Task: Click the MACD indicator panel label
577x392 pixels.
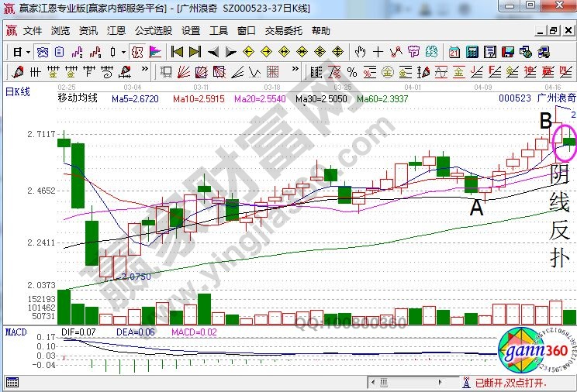Action: [x=16, y=332]
